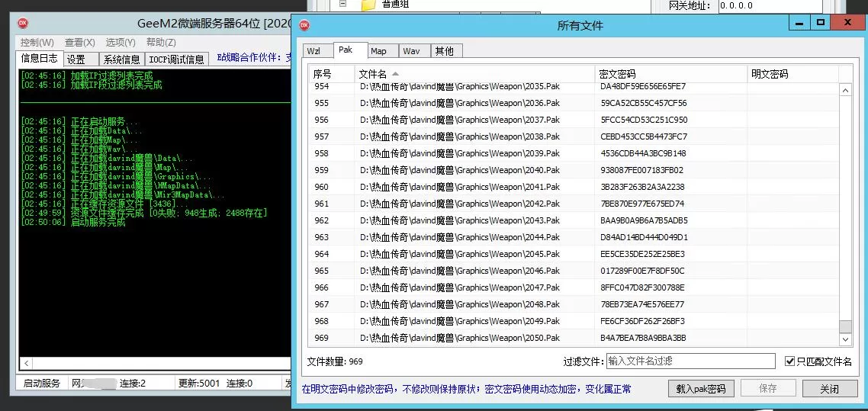Open the Map tab

click(378, 51)
